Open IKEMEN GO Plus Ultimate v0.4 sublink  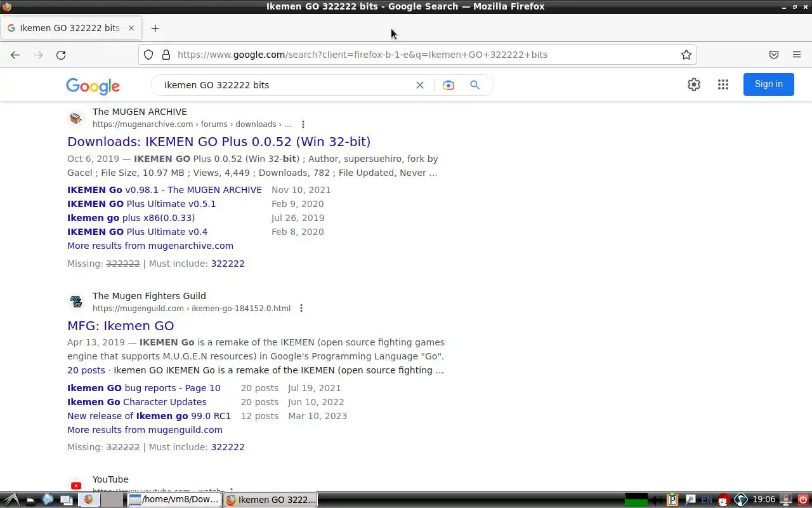[138, 232]
